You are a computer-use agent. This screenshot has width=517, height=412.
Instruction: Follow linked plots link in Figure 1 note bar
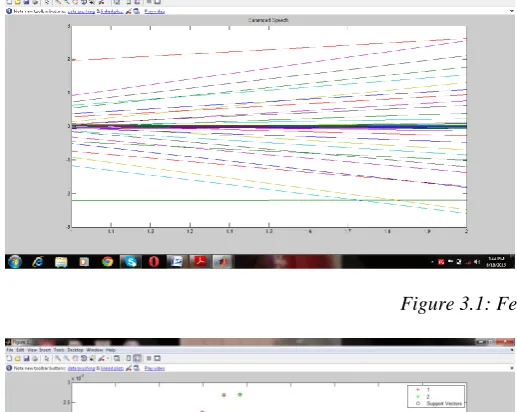click(112, 368)
